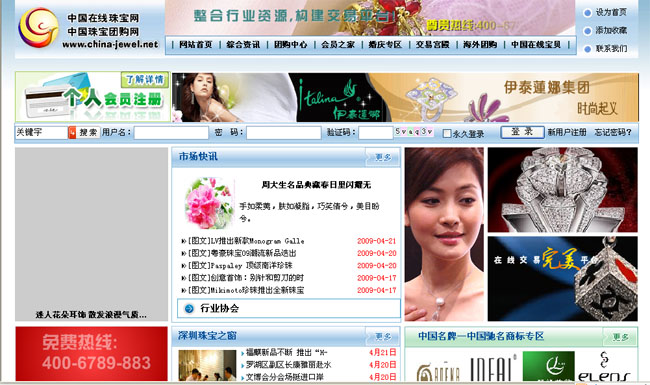Click the blue bullet beside 添加收藏
Image resolution: width=650 pixels, height=385 pixels.
click(x=587, y=31)
